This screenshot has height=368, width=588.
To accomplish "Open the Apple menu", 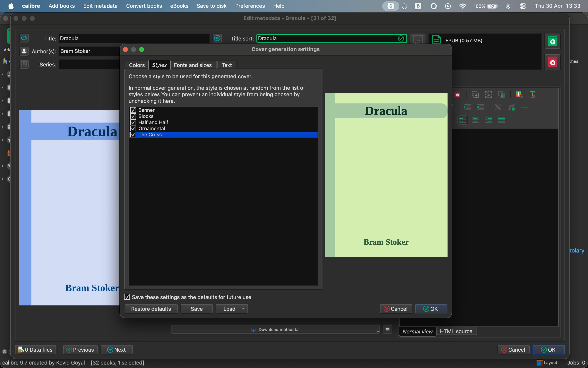I will click(11, 6).
